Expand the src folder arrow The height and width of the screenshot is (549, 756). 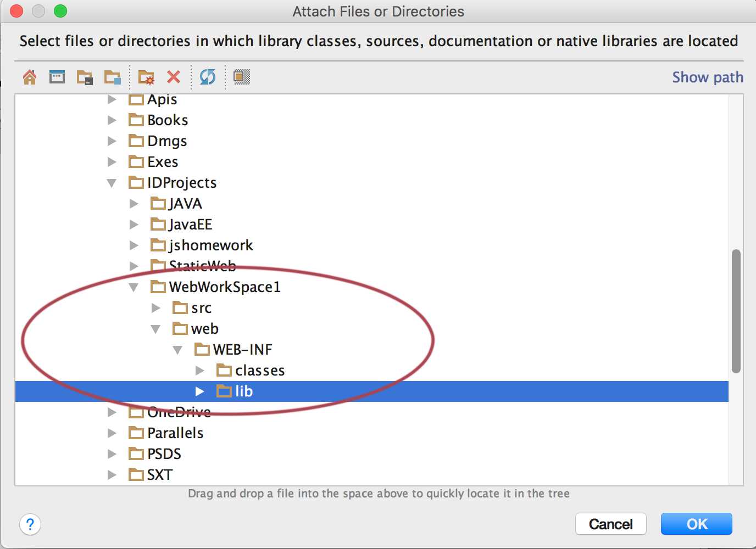coord(156,308)
